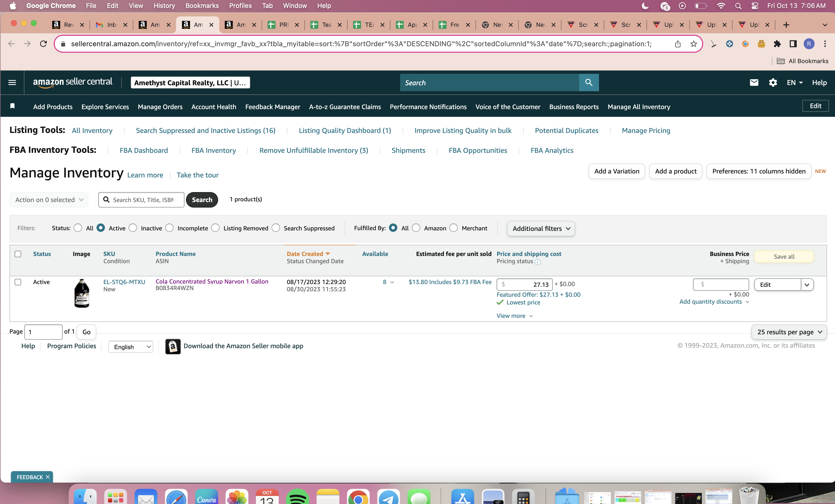Select the Inactive status radio button

133,228
